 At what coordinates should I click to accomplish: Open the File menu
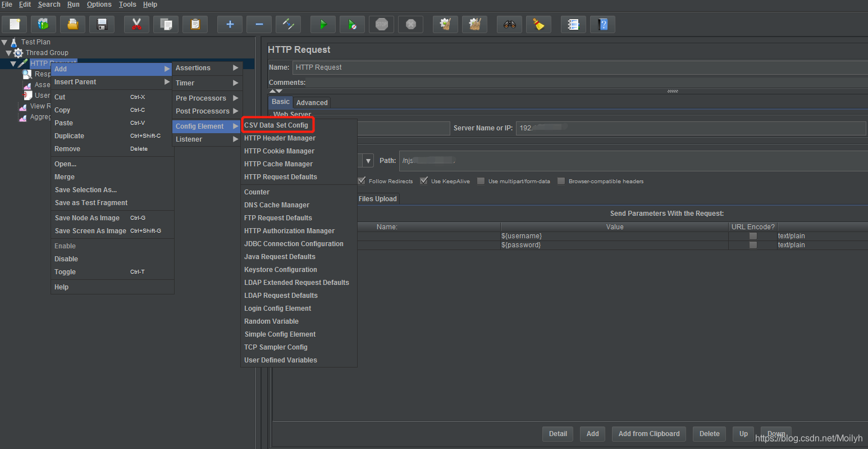tap(7, 4)
